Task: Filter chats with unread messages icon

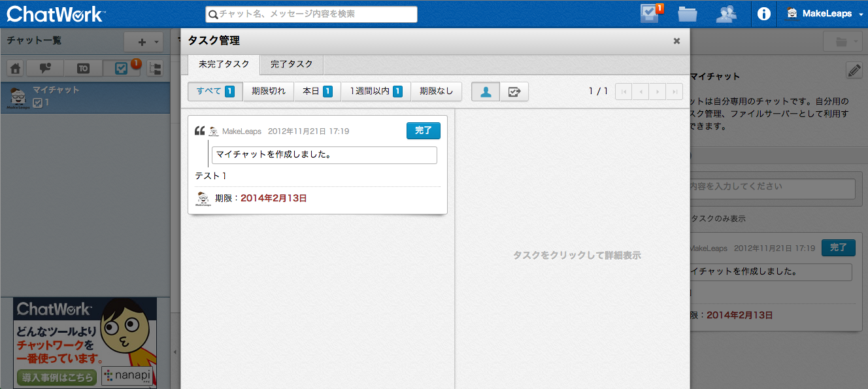Action: 46,68
